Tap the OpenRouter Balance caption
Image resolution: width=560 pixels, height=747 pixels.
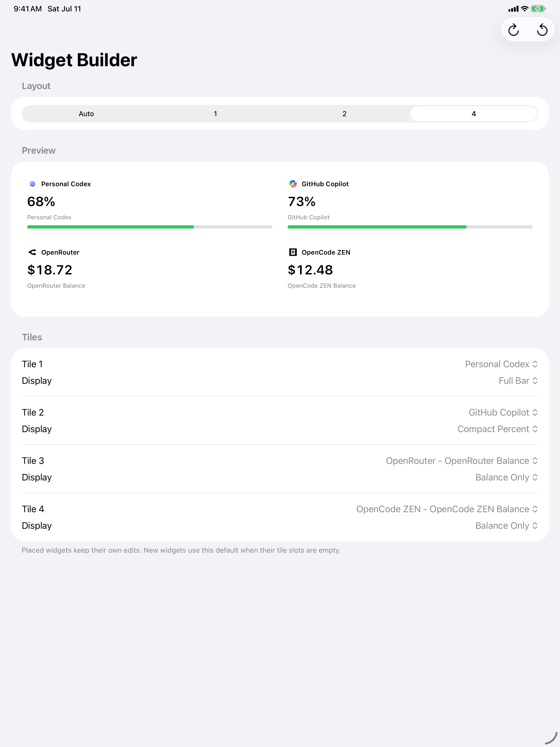pos(56,286)
